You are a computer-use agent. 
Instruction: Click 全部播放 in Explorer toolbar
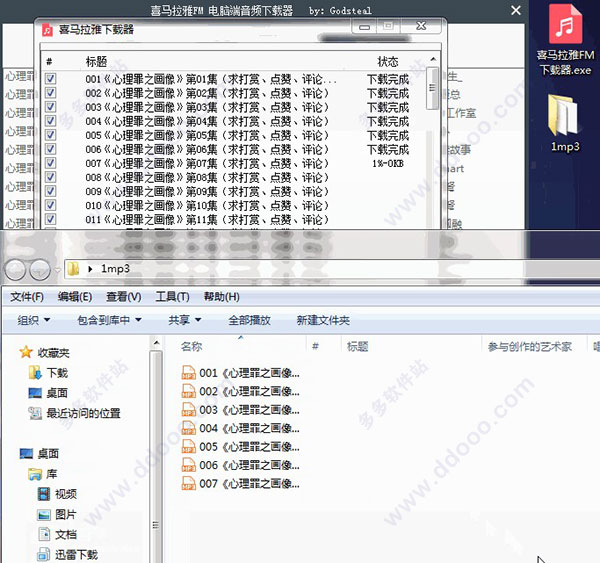pos(249,320)
